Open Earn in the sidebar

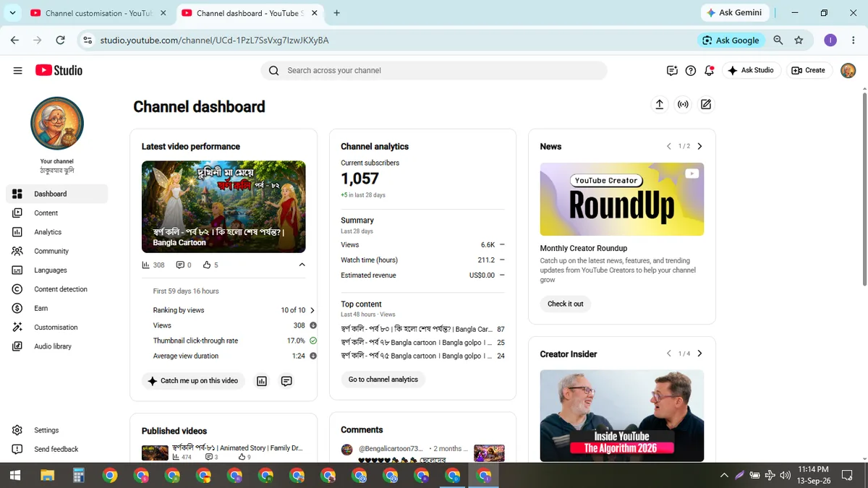[x=57, y=308]
